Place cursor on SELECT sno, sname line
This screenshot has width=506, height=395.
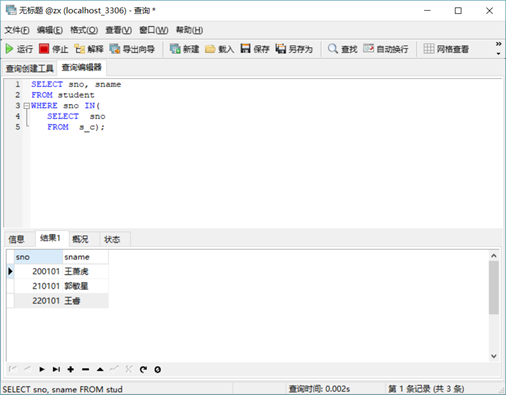click(76, 84)
